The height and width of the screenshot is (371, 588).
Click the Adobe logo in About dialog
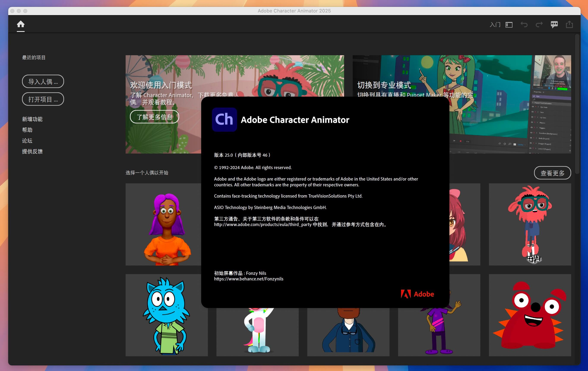[417, 294]
